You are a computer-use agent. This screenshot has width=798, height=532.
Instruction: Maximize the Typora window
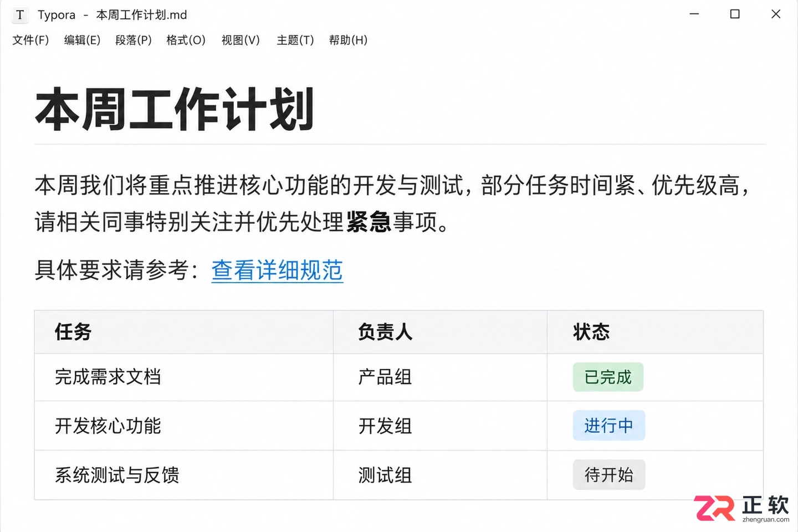(735, 14)
